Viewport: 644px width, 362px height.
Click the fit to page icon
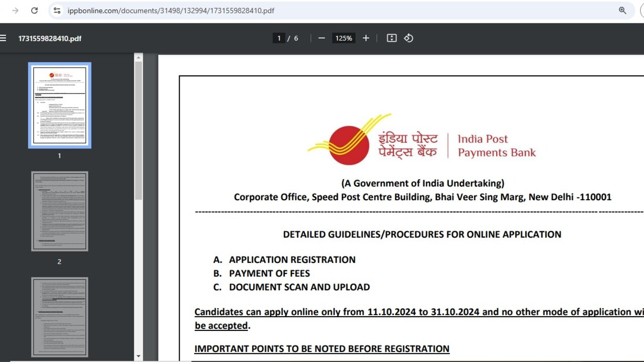point(391,38)
